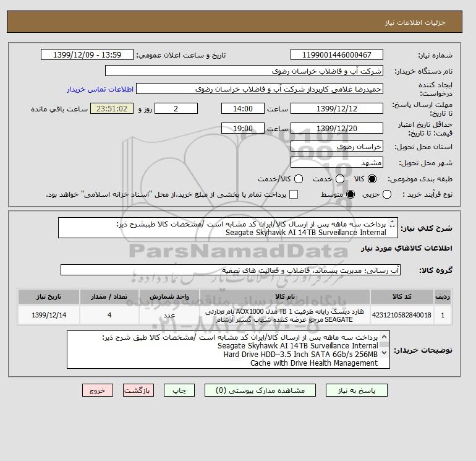Click inside the شرح کلی نیاز text area
This screenshot has width=476, height=461.
[x=228, y=228]
